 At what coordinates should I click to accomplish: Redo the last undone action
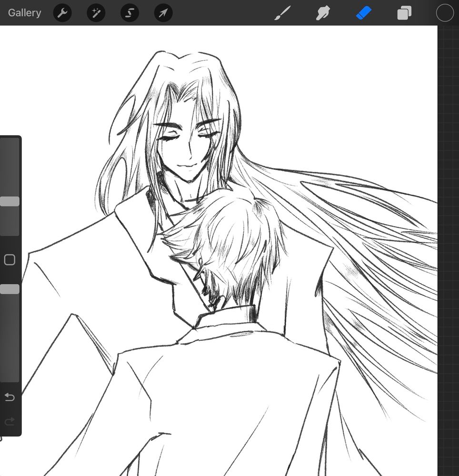(10, 421)
